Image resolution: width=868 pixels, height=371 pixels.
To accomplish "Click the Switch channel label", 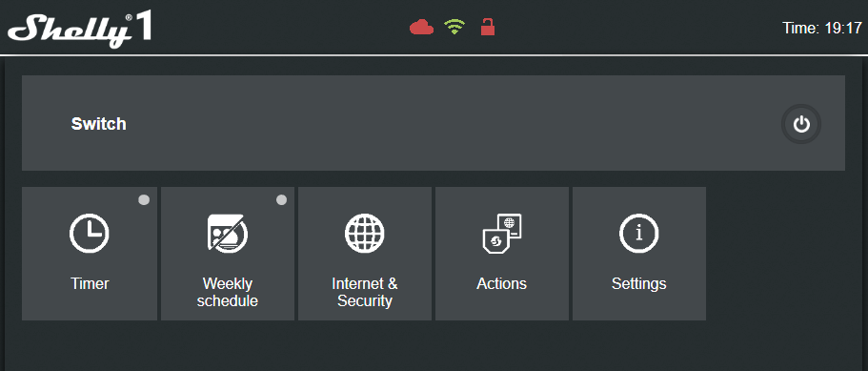I will click(98, 123).
